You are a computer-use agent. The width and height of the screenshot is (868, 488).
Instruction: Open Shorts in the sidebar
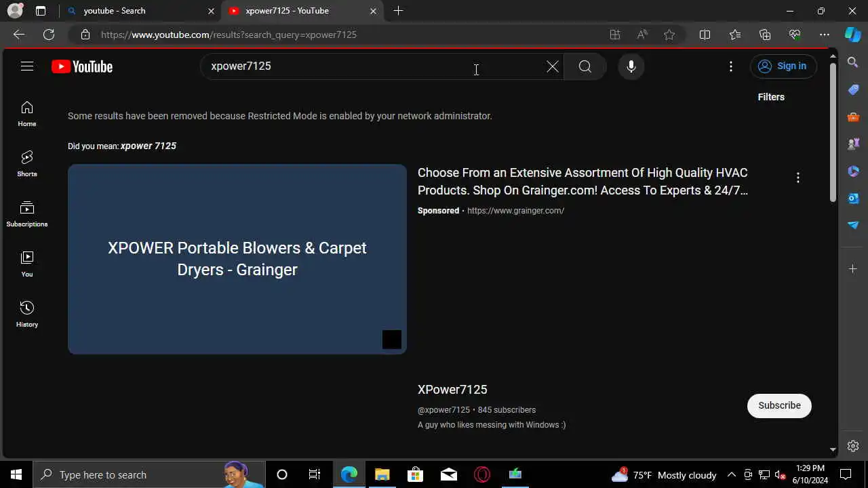27,164
